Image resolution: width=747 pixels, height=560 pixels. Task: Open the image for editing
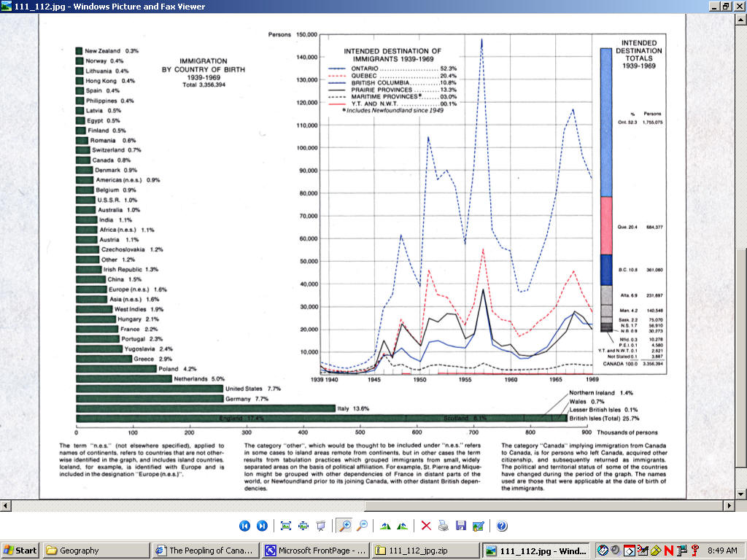479,526
